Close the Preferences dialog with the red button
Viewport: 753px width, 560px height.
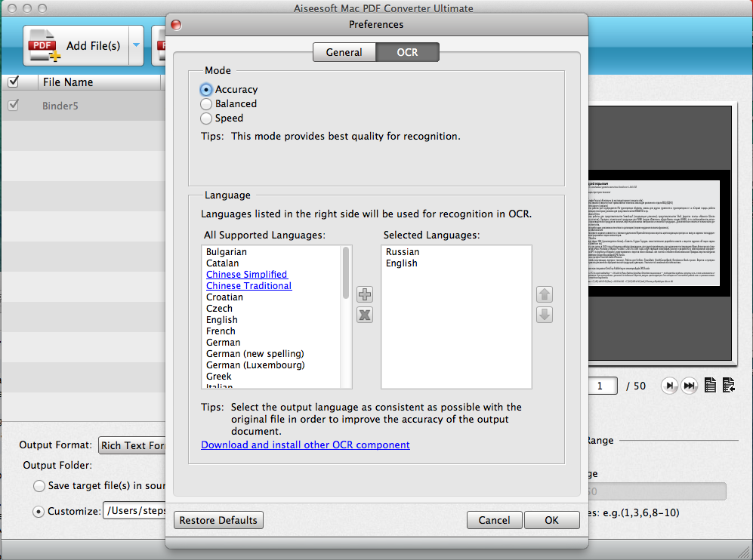(x=176, y=24)
